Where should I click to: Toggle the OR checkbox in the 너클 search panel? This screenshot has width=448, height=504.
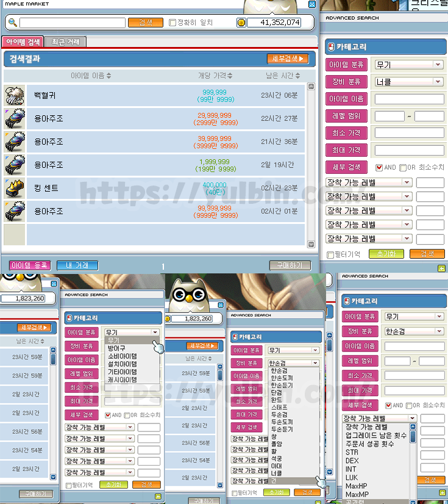click(x=403, y=167)
